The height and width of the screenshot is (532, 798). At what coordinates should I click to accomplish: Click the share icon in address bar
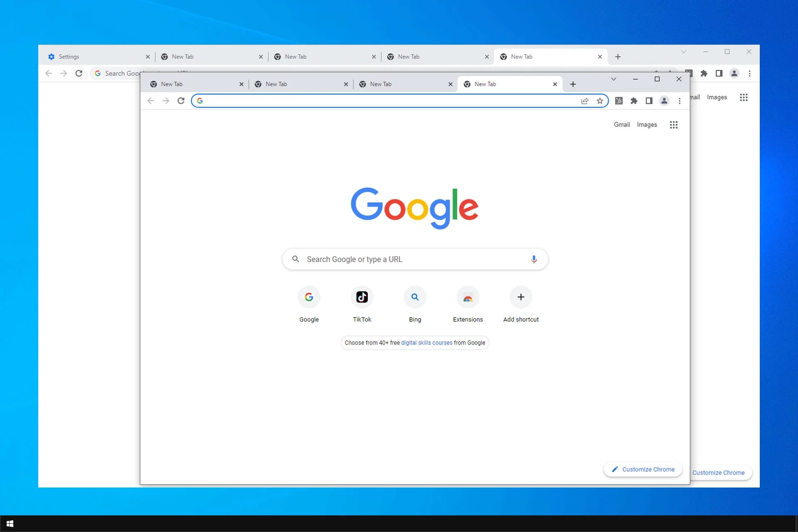585,100
